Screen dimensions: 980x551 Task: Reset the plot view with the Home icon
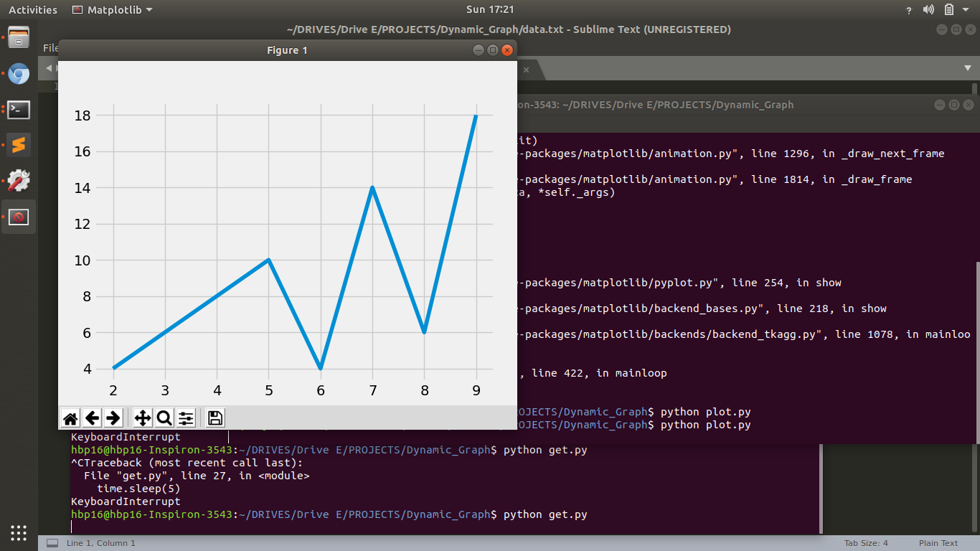tap(70, 418)
